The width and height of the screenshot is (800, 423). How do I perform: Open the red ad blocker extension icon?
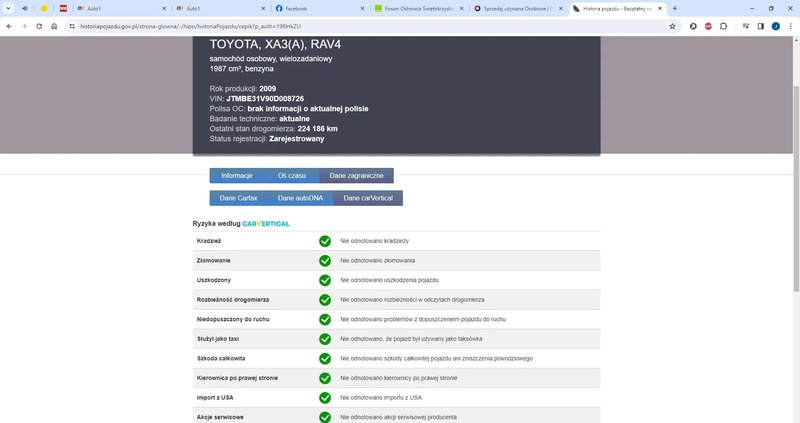708,26
